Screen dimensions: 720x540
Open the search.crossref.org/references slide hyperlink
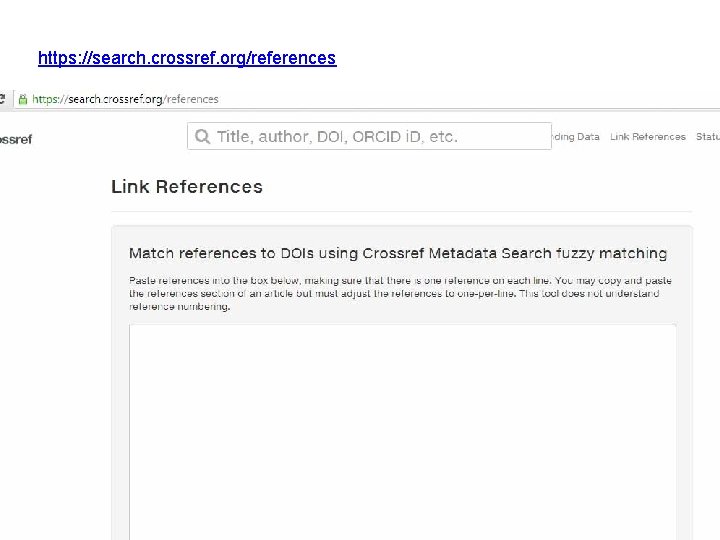pyautogui.click(x=187, y=58)
